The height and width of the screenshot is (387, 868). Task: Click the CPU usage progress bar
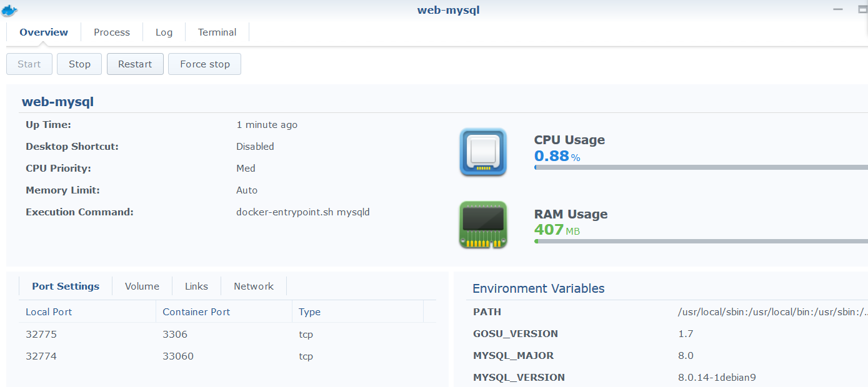(701, 167)
